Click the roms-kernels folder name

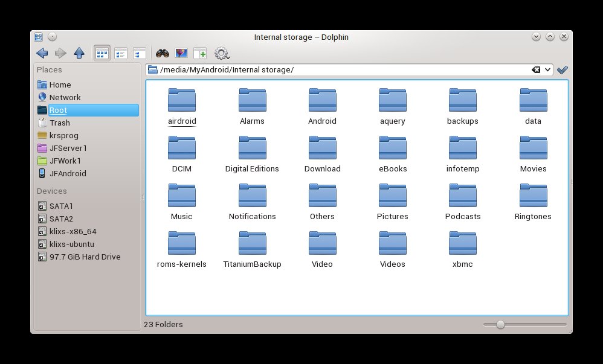tap(181, 264)
